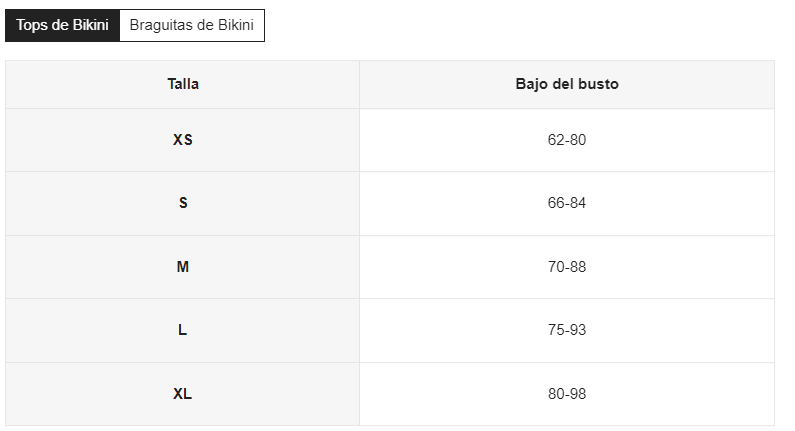795x431 pixels.
Task: Select the L size row label
Action: [183, 331]
